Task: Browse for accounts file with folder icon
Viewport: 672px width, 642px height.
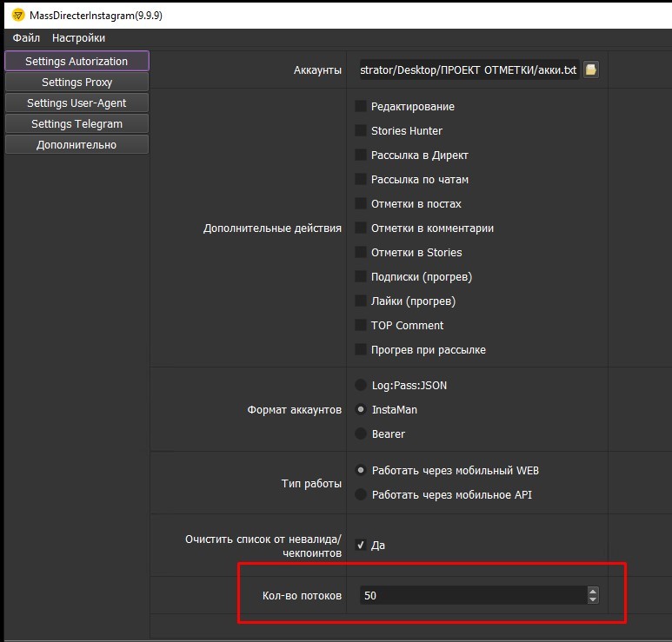Action: tap(591, 69)
